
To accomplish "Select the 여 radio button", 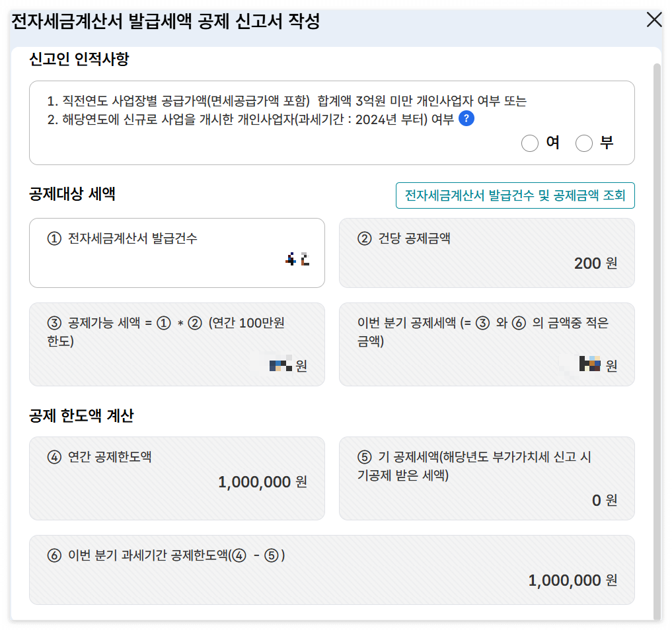I will 529,143.
